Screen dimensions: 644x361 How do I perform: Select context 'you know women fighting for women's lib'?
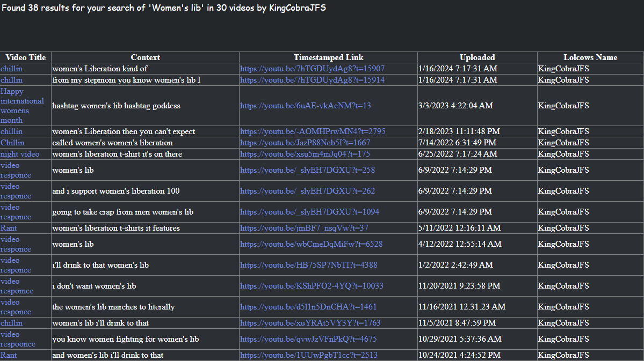[x=126, y=339]
